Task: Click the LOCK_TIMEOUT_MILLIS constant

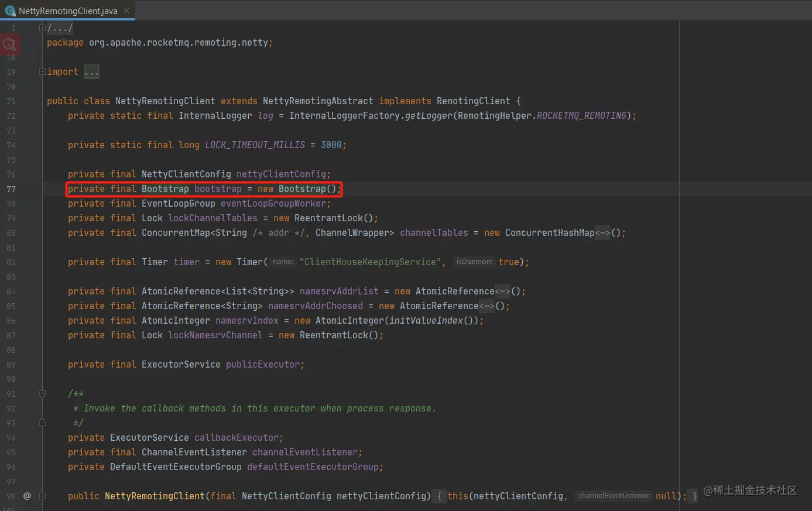Action: (255, 145)
